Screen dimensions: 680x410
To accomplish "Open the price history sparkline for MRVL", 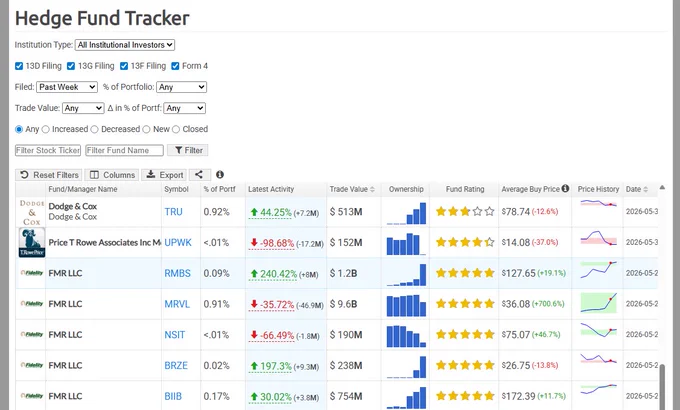I will pos(598,303).
